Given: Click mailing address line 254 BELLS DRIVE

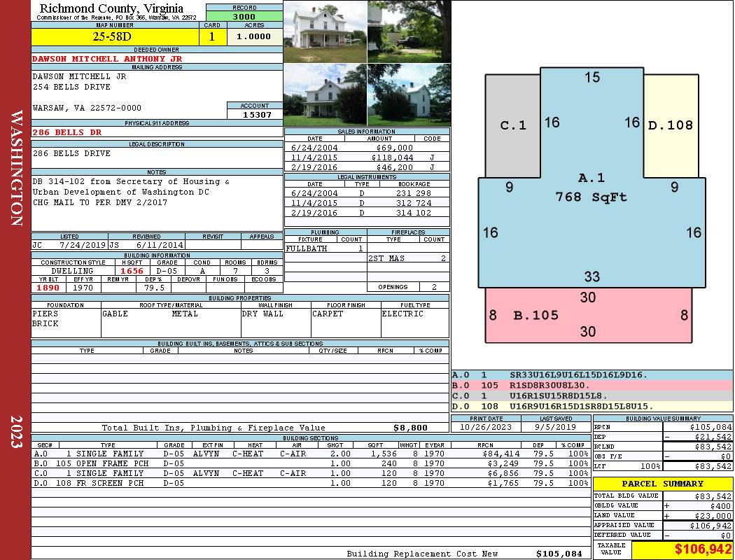Looking at the screenshot, I should pos(71,87).
